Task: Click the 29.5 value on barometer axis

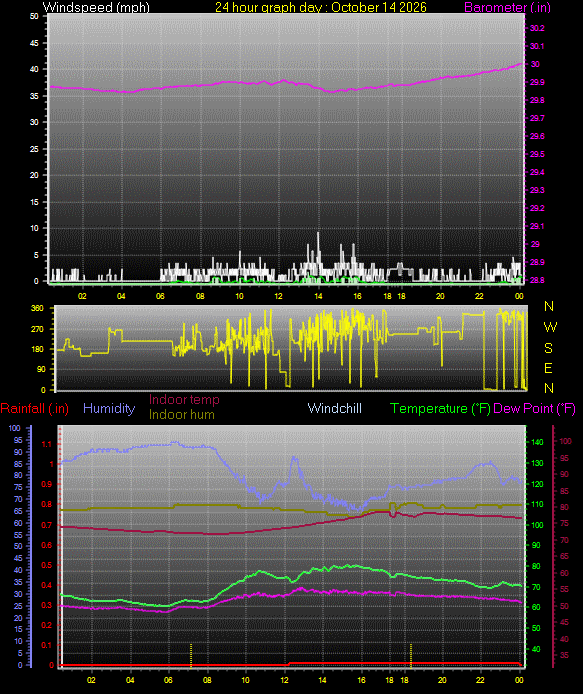Action: (537, 154)
